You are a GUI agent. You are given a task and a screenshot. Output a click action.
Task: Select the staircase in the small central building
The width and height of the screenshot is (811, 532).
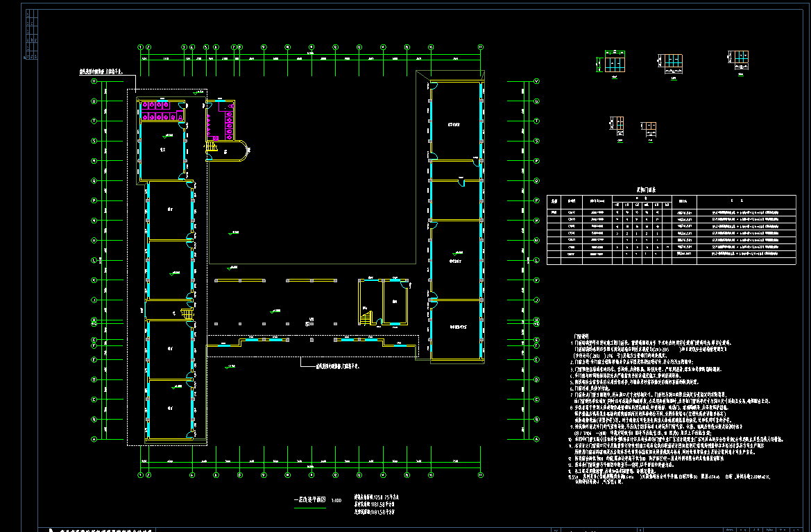pyautogui.click(x=366, y=316)
